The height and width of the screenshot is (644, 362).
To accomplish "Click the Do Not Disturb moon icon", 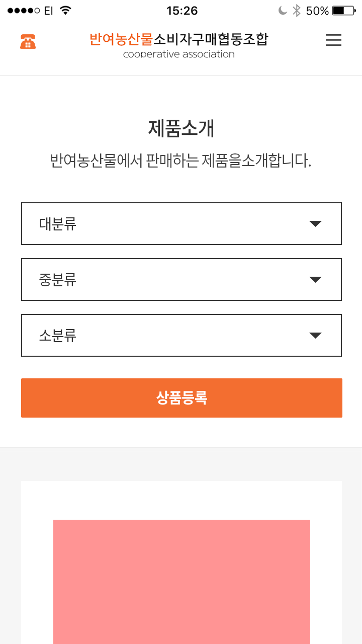I will tap(282, 11).
